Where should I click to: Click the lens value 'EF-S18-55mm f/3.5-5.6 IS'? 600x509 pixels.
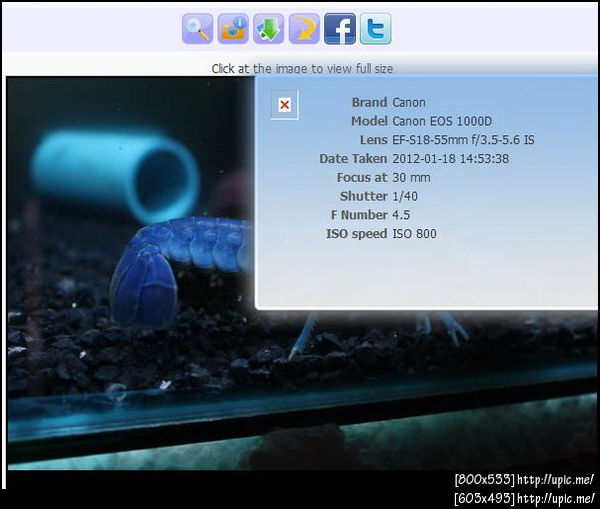pyautogui.click(x=463, y=140)
